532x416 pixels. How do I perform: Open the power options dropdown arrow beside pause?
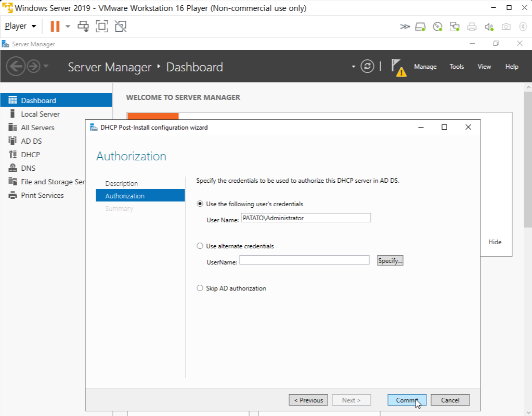coord(68,26)
